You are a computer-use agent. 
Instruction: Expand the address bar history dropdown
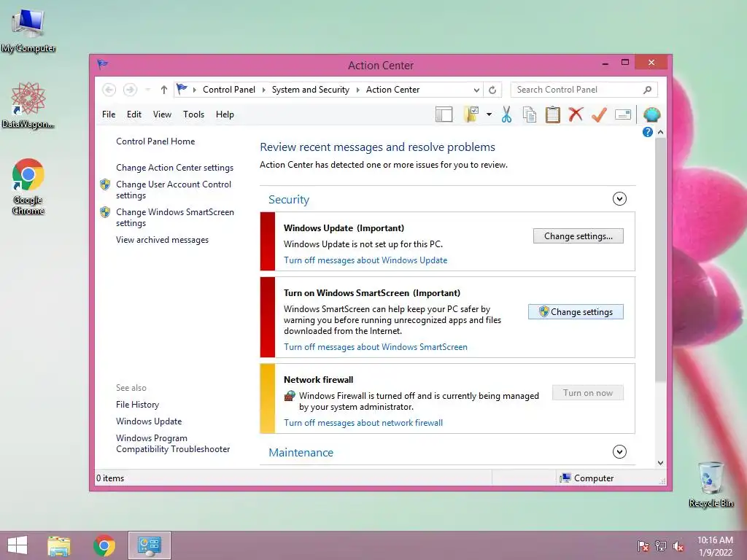click(x=476, y=90)
